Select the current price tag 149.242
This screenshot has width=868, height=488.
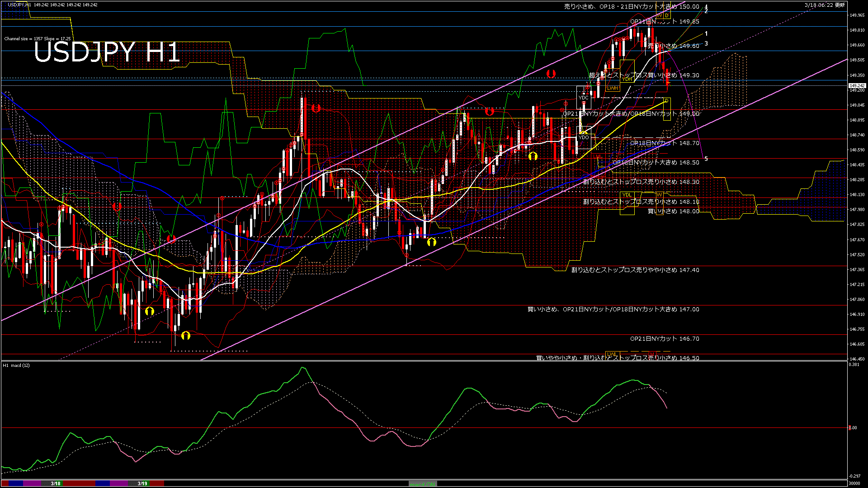click(857, 85)
